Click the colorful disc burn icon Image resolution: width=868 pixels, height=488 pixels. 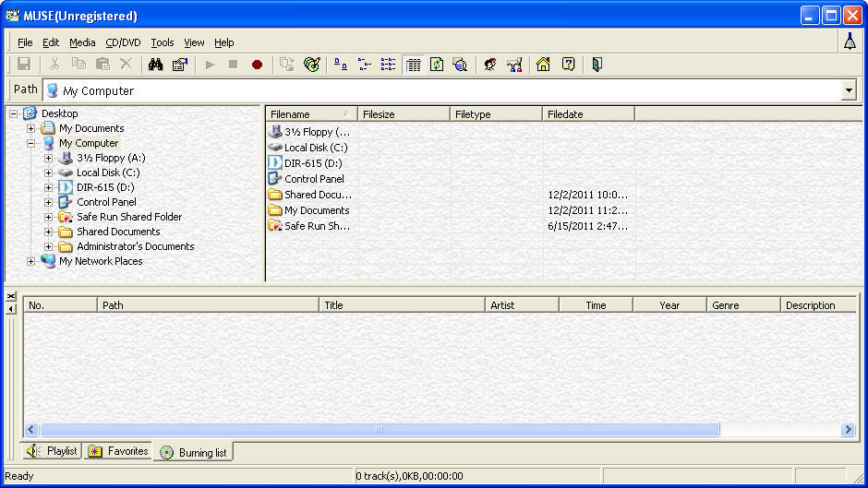[x=312, y=65]
